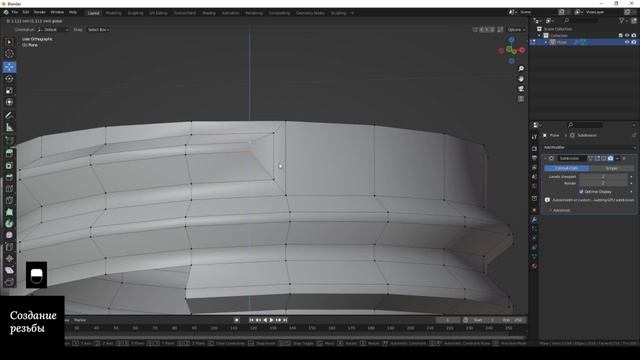The height and width of the screenshot is (360, 640).
Task: Click the viewport pan hand icon
Action: [521, 79]
